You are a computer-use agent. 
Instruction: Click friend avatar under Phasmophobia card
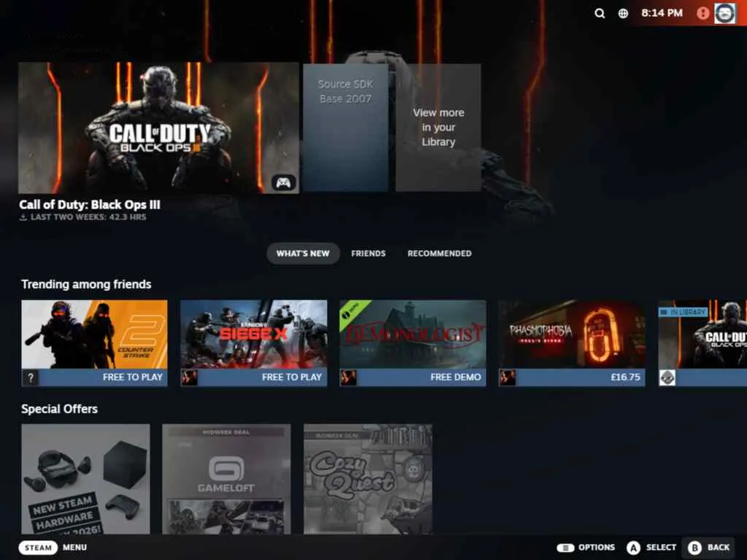(x=508, y=378)
